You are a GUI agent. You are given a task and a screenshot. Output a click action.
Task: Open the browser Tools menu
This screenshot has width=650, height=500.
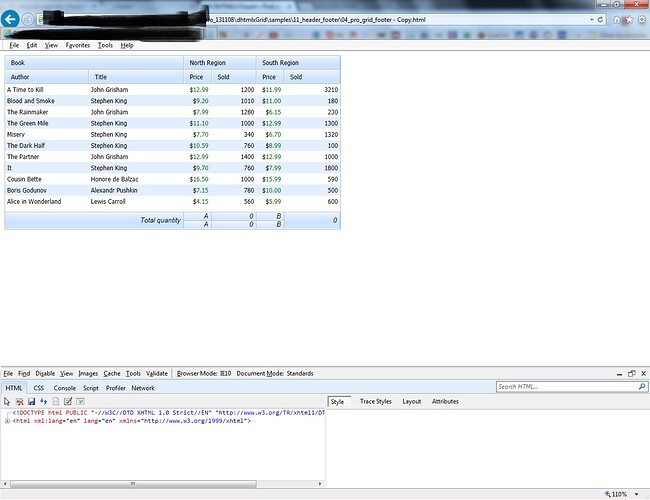105,45
